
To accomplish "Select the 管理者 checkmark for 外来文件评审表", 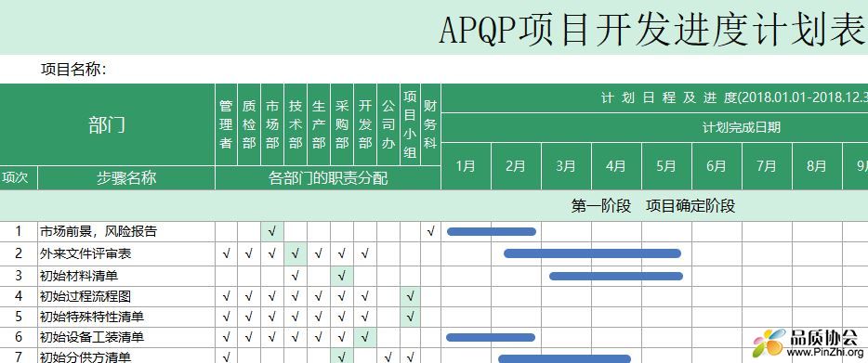I will 226,254.
